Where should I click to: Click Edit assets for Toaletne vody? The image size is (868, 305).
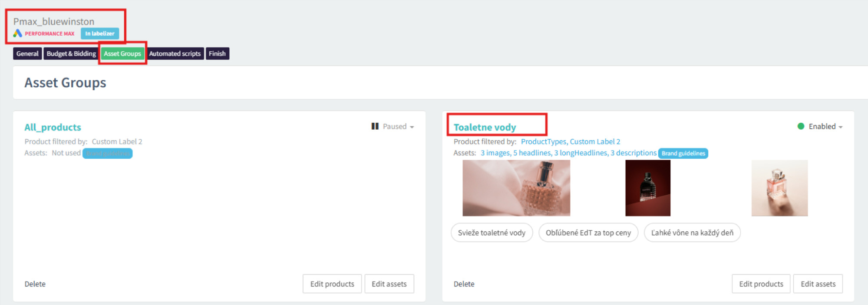(x=818, y=284)
